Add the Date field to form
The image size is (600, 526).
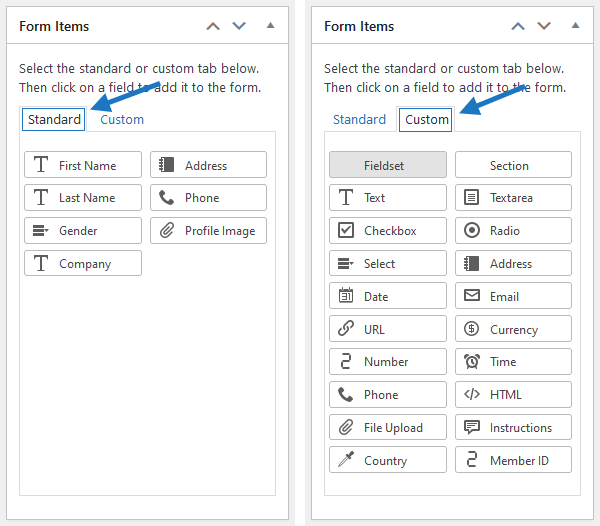pos(387,296)
